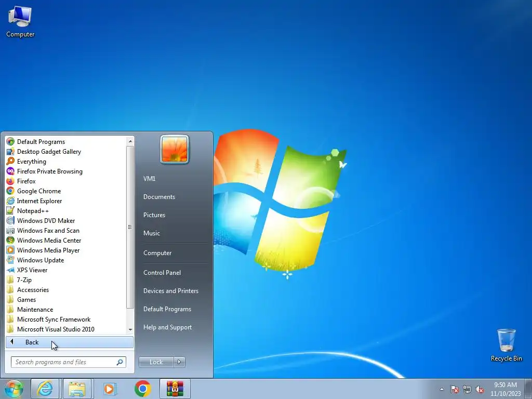Image resolution: width=532 pixels, height=399 pixels.
Task: Open the VM1 user folder
Action: coord(149,179)
